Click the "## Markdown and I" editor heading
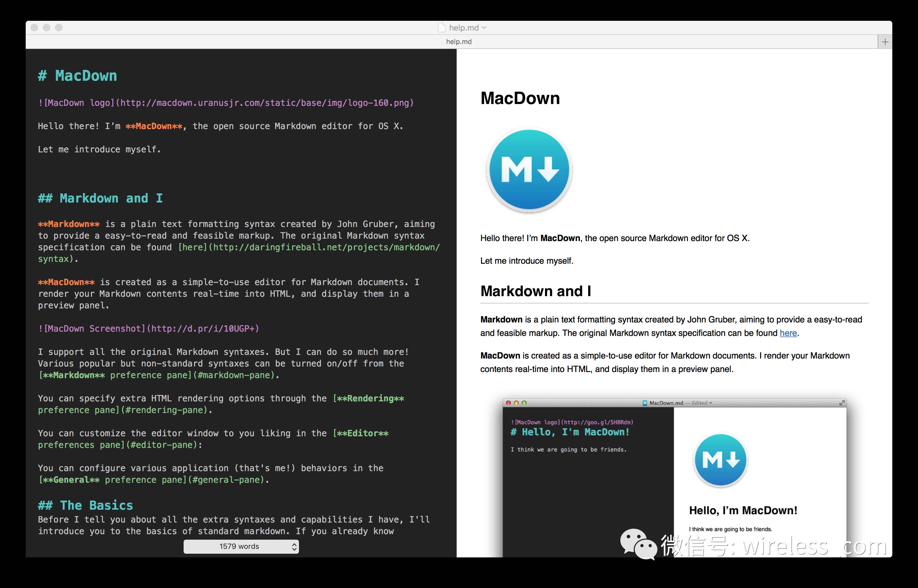This screenshot has height=588, width=918. (x=100, y=199)
